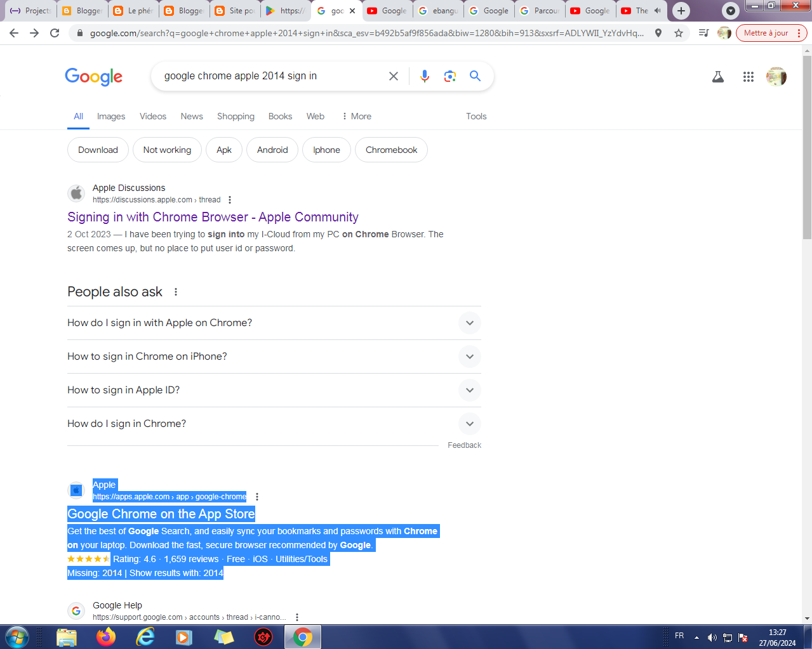Click the Feedback link
Viewport: 812px width, 649px height.
(464, 445)
